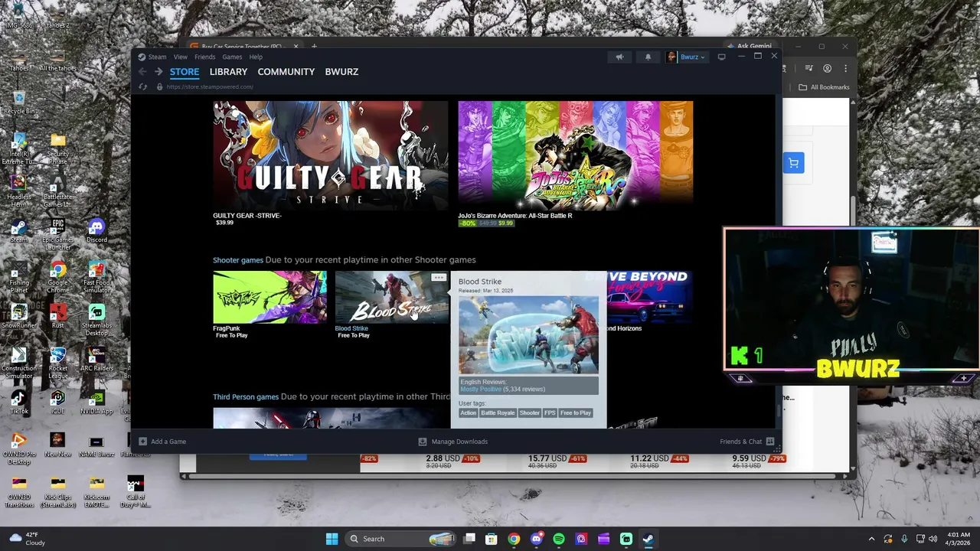
Task: Click the store.steampowered.com address field
Action: [210, 86]
